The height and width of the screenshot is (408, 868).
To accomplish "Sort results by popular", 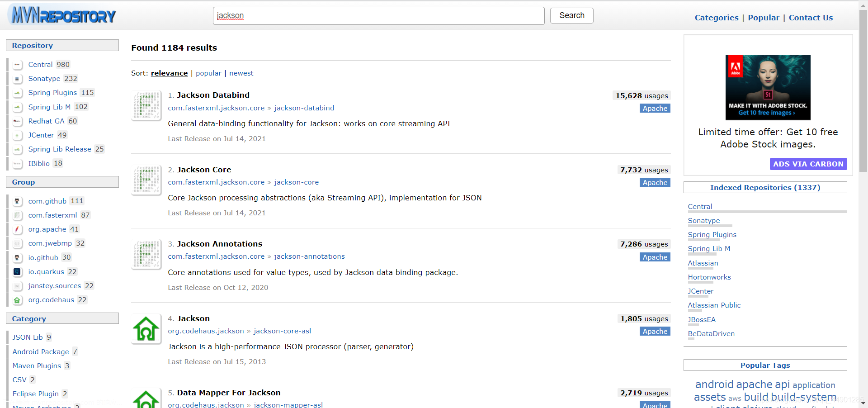I will point(208,73).
